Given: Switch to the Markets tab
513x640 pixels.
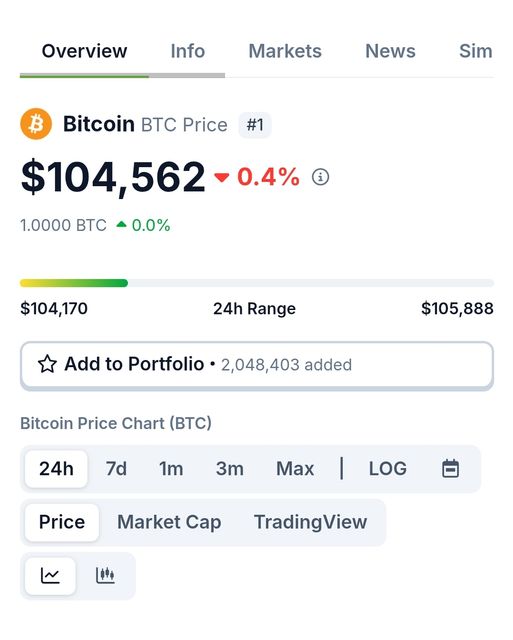Looking at the screenshot, I should pos(285,51).
